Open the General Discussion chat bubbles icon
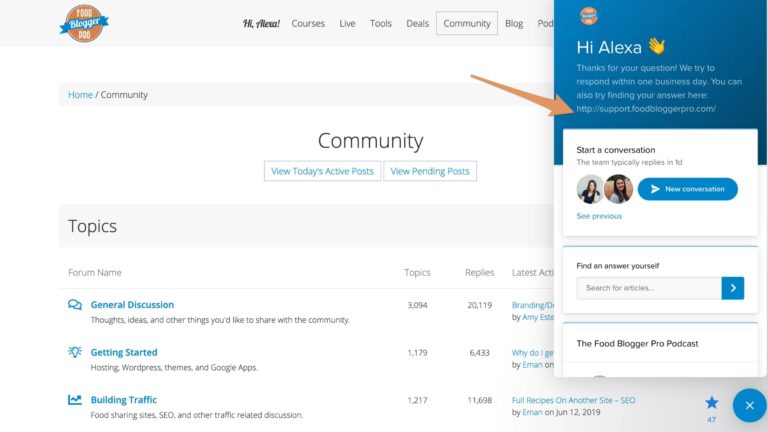 coord(75,305)
